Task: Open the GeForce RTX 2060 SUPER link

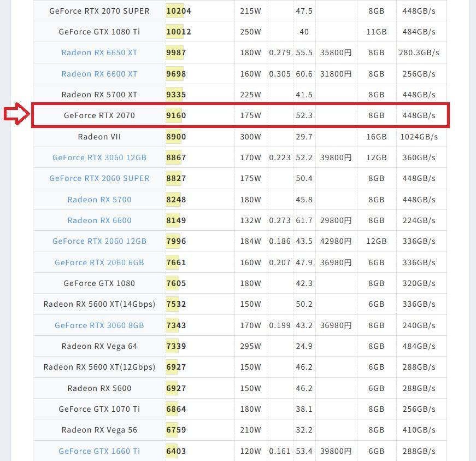Action: [99, 178]
